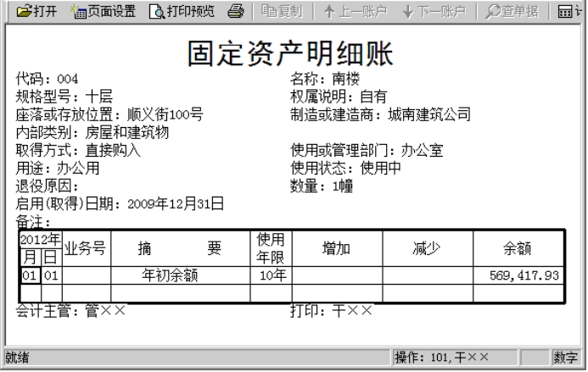Click the 余额 column header
The image size is (588, 372).
point(517,248)
